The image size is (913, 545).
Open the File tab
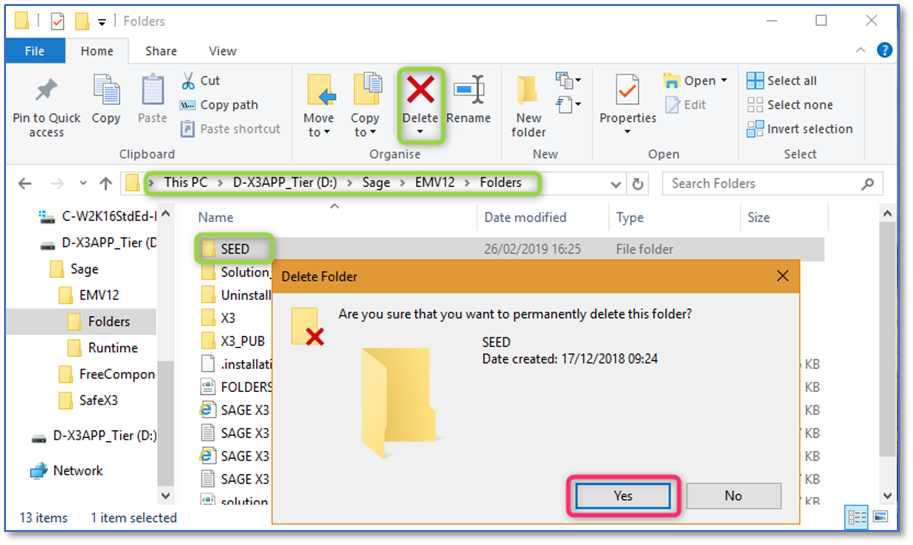tap(35, 51)
